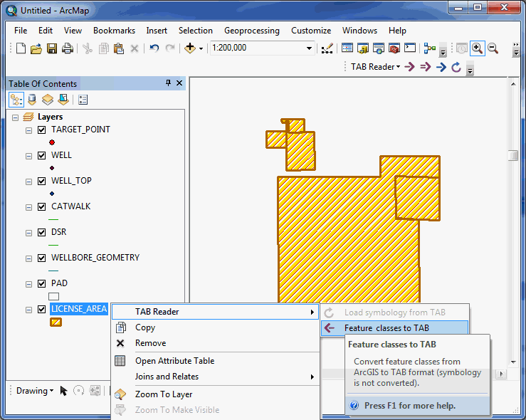Open the Bookmarks menu
Viewport: 526px width, 420px height.
(x=114, y=31)
